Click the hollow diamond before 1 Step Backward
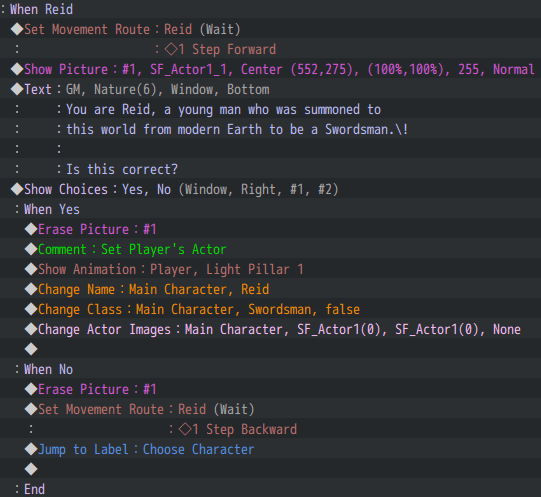The width and height of the screenshot is (541, 497). click(185, 429)
